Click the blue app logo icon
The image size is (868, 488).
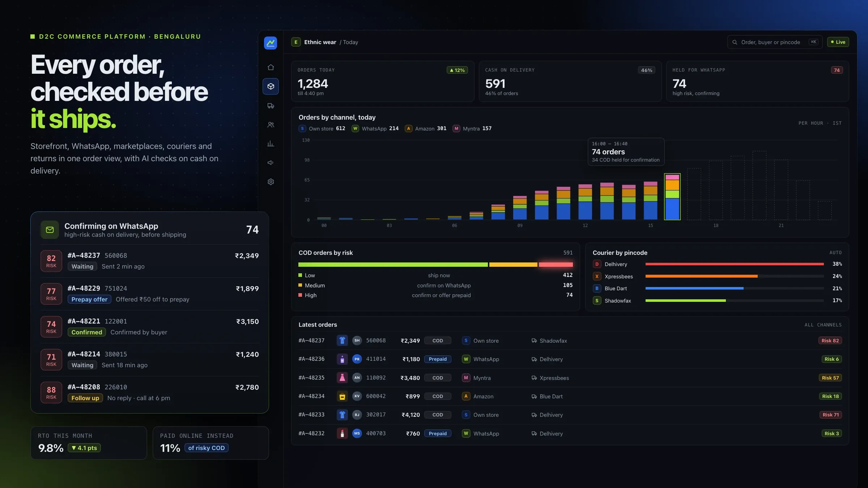(271, 43)
